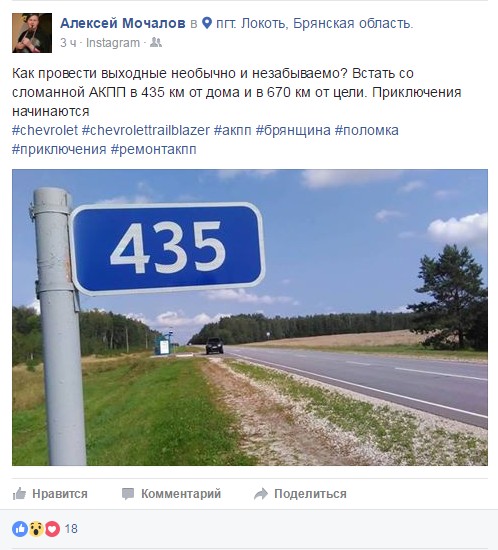
Task: Open the #поломка hashtag
Action: click(366, 130)
